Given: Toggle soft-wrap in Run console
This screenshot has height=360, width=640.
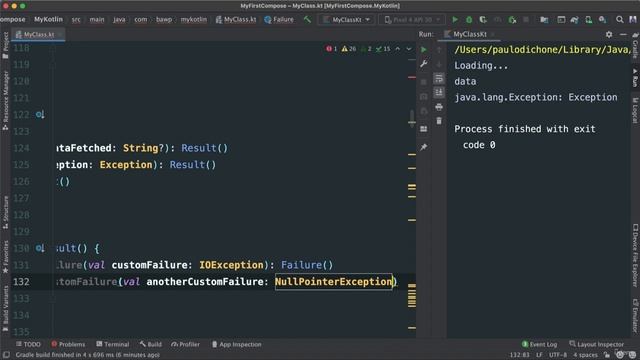Looking at the screenshot, I should click(439, 78).
